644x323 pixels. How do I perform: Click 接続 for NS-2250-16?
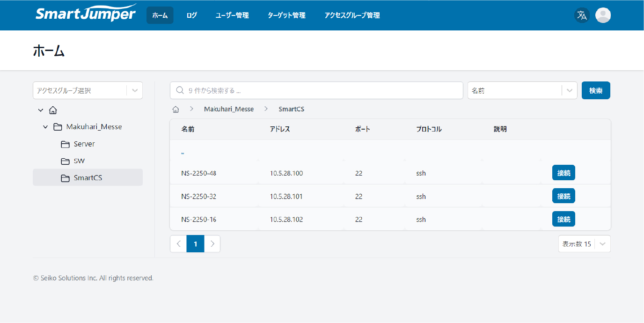click(x=563, y=219)
